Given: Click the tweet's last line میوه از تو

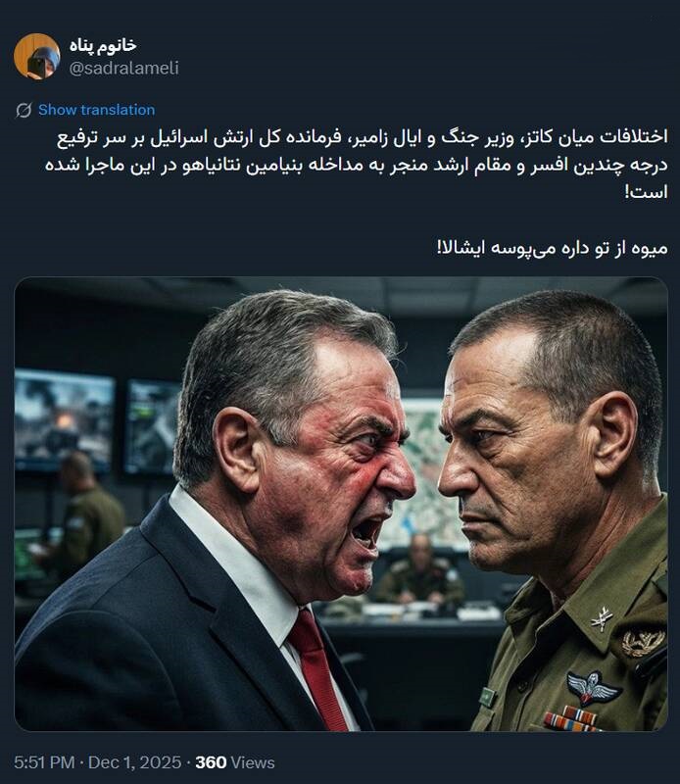Looking at the screenshot, I should 553,248.
